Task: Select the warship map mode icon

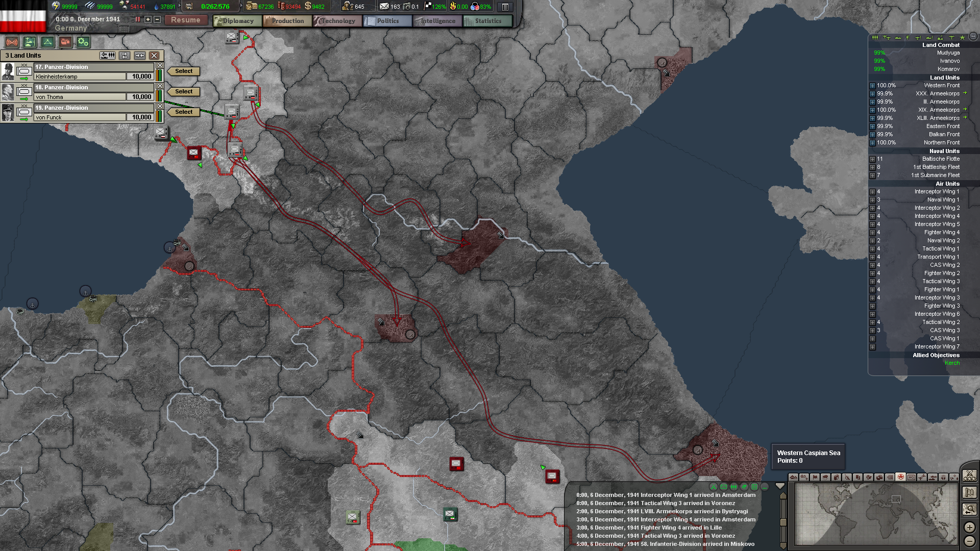Action: click(933, 478)
